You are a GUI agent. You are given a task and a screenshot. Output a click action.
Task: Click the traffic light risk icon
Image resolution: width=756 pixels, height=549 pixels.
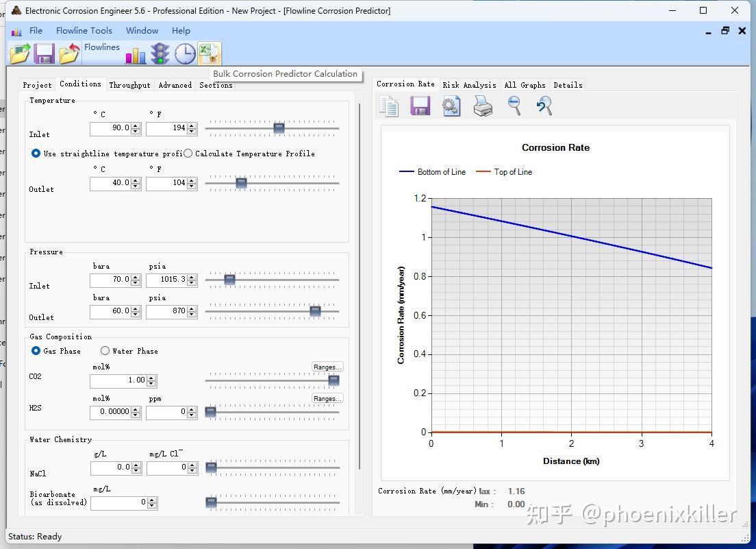tap(160, 53)
